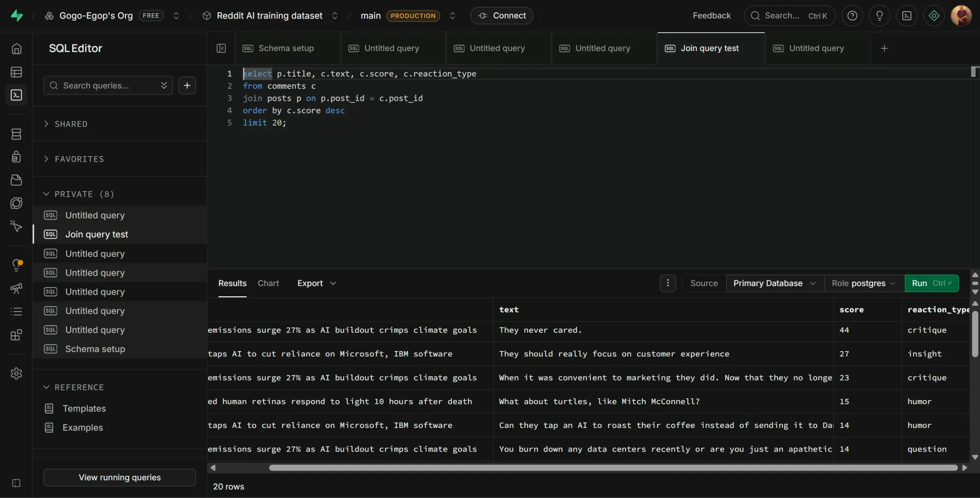Open the Logs list icon
980x498 pixels.
[x=16, y=311]
